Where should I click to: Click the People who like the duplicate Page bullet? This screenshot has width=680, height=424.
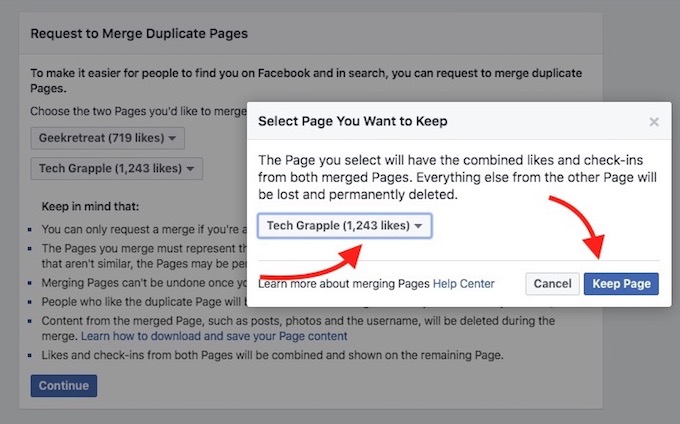[144, 302]
